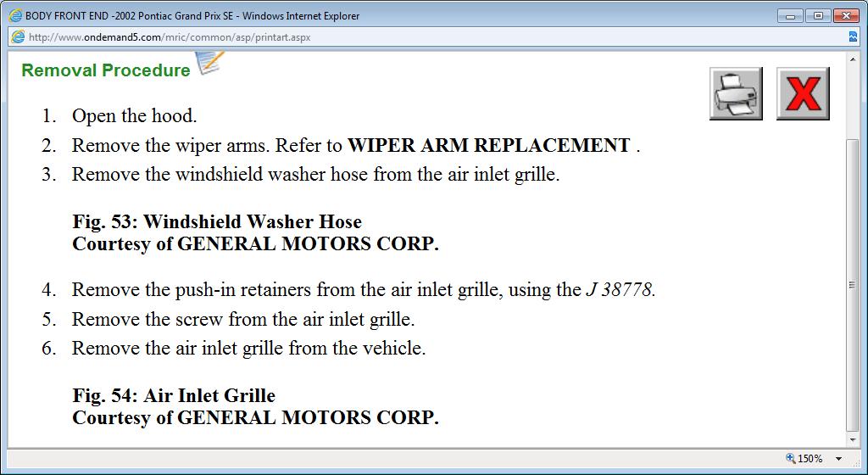Click the scrollbar up arrow
Image resolution: width=868 pixels, height=475 pixels.
(x=853, y=59)
